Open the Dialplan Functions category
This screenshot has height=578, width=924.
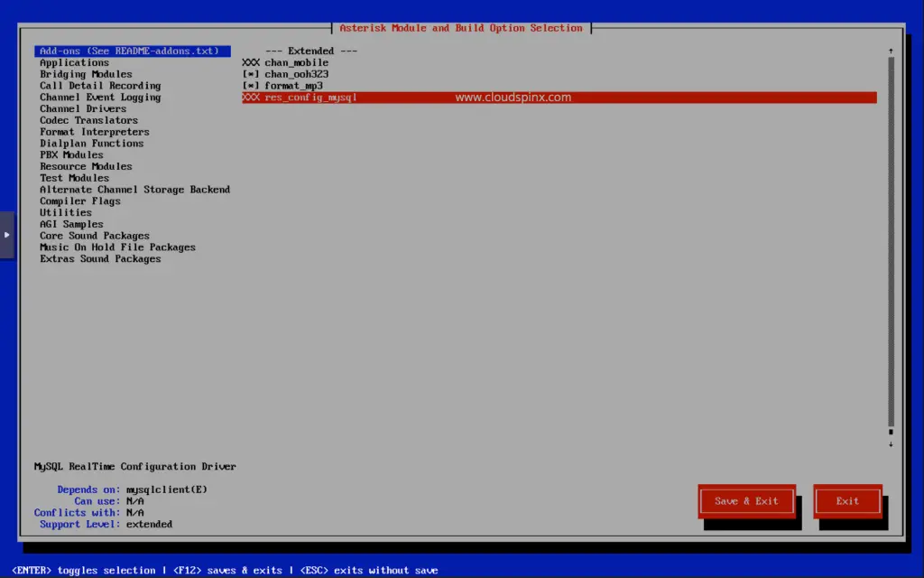pos(92,143)
